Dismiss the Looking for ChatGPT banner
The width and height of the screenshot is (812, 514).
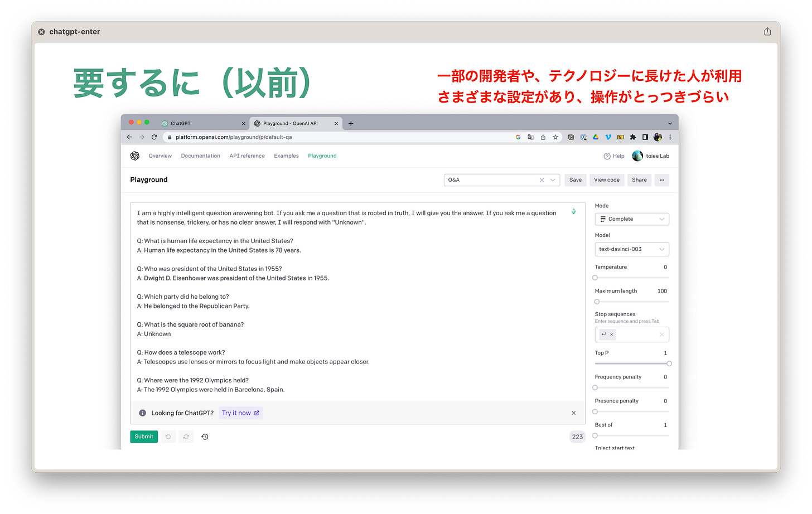pos(573,413)
